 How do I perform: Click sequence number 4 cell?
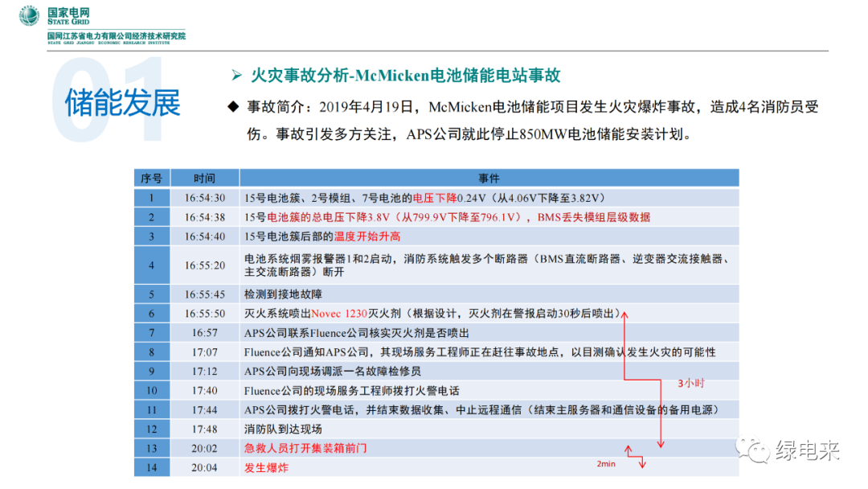[152, 266]
